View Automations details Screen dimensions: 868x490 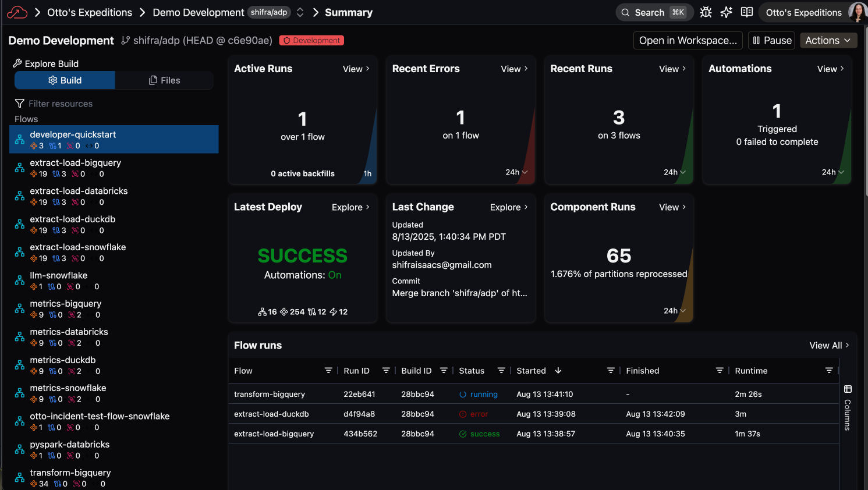(831, 69)
